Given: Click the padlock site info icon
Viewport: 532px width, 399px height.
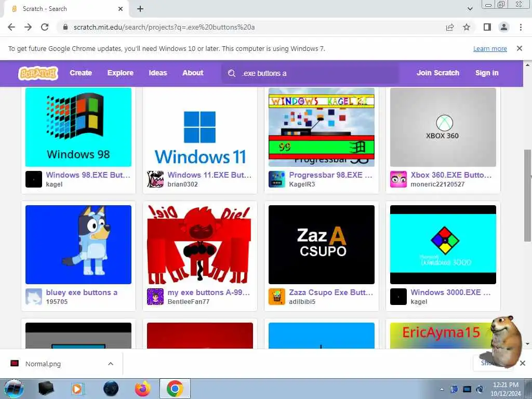Looking at the screenshot, I should [x=65, y=27].
